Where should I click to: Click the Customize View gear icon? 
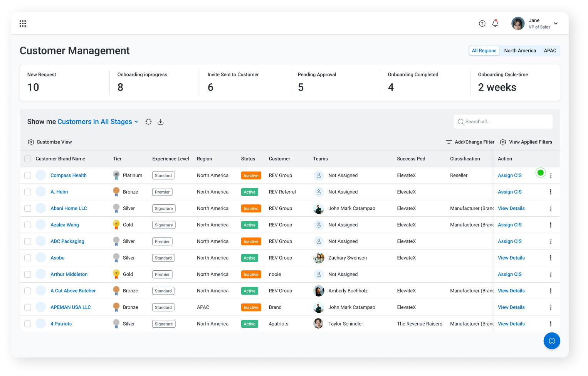31,142
